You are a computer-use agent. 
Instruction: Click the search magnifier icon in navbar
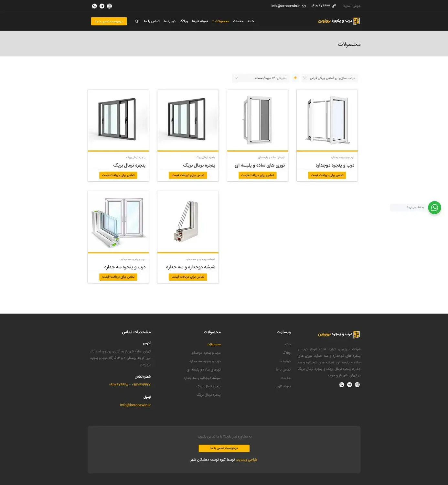(x=136, y=21)
